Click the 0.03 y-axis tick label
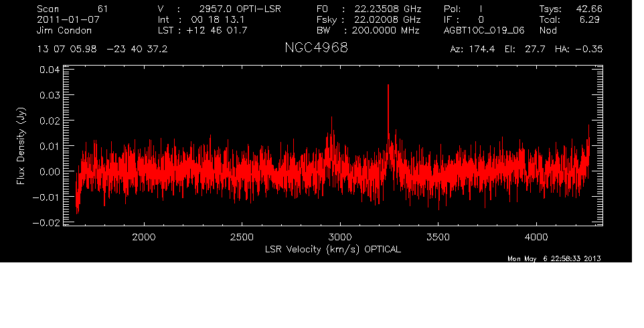 point(50,95)
